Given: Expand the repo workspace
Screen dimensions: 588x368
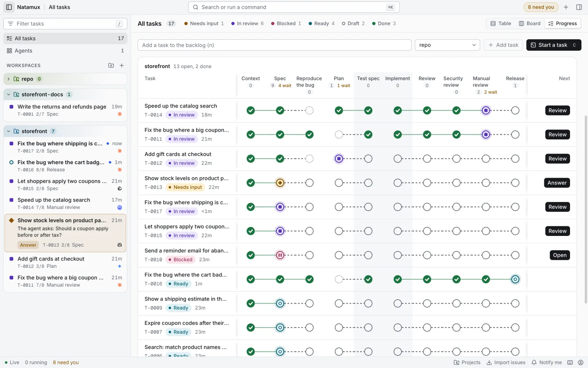Looking at the screenshot, I should point(8,79).
